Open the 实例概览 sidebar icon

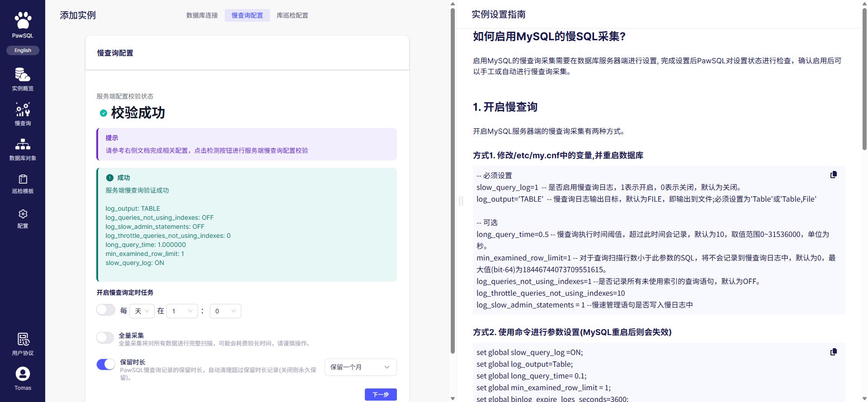pyautogui.click(x=23, y=75)
